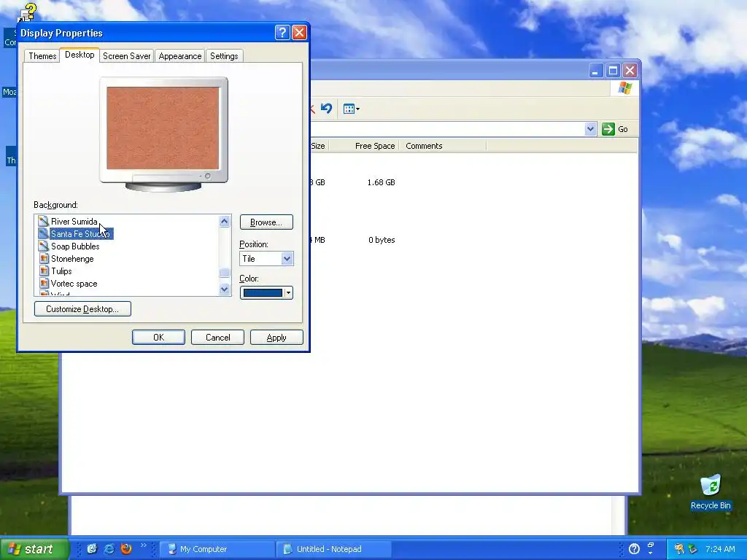This screenshot has width=747, height=560.
Task: Select Tulips background
Action: coord(61,271)
